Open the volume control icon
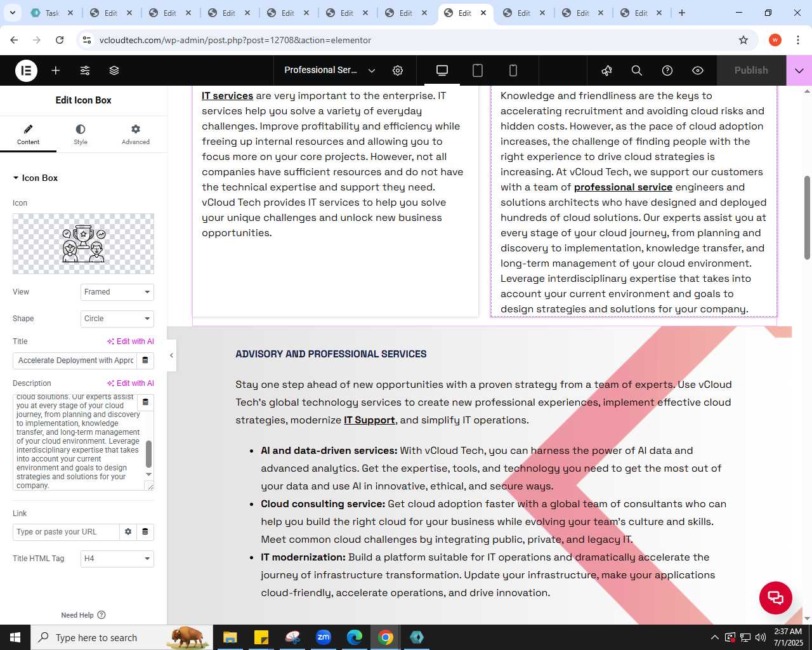812x650 pixels. click(x=761, y=637)
